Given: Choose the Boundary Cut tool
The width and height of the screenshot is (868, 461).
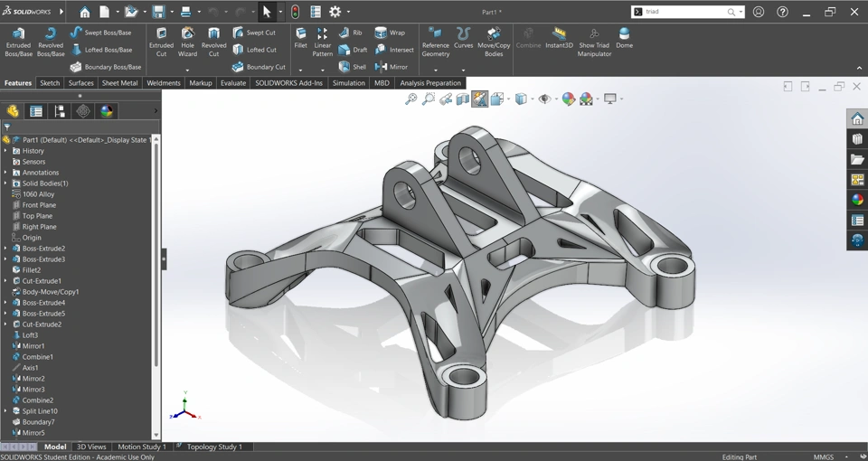Looking at the screenshot, I should click(x=259, y=67).
